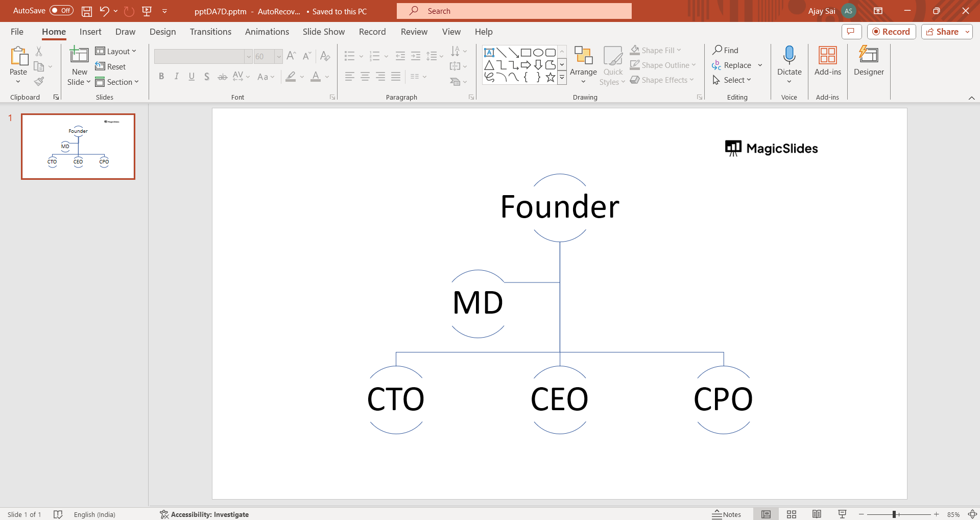The height and width of the screenshot is (520, 980).
Task: Click Clear All Formatting icon
Action: (x=325, y=56)
